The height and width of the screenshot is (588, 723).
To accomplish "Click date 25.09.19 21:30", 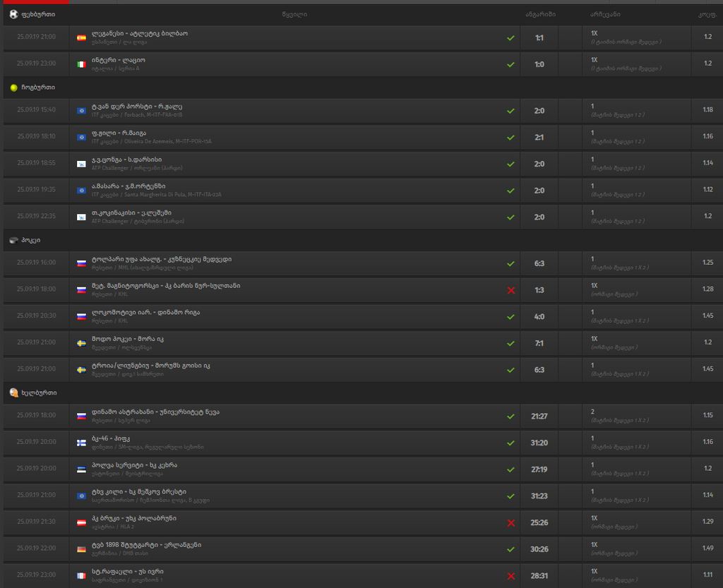I will [x=37, y=522].
